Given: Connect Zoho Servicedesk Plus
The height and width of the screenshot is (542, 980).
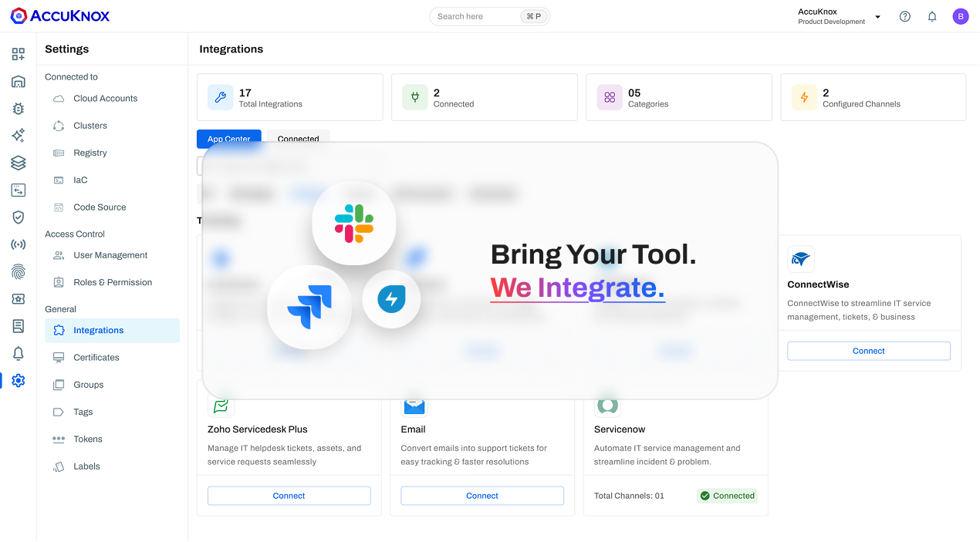Looking at the screenshot, I should click(x=289, y=496).
